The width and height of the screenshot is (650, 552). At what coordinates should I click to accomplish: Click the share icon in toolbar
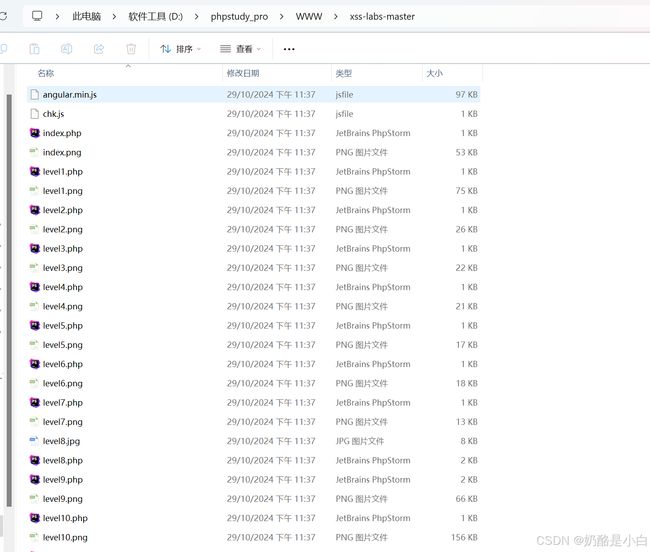pos(99,49)
